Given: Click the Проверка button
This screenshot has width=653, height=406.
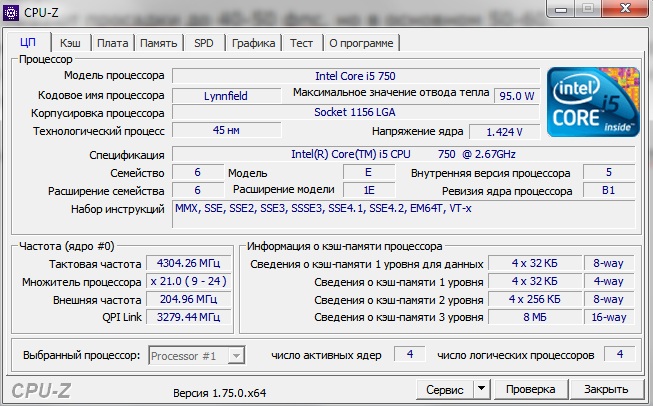Looking at the screenshot, I should (531, 389).
